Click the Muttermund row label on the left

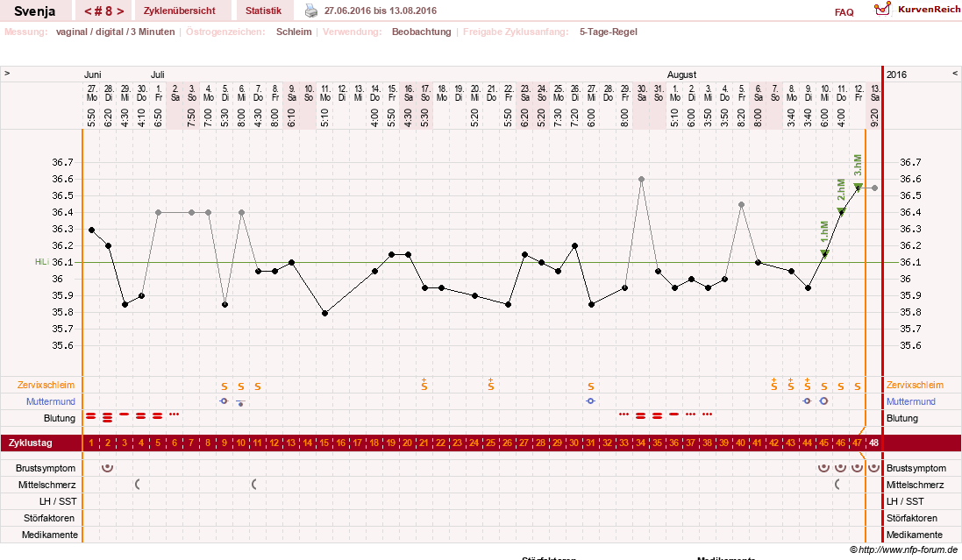[x=50, y=401]
